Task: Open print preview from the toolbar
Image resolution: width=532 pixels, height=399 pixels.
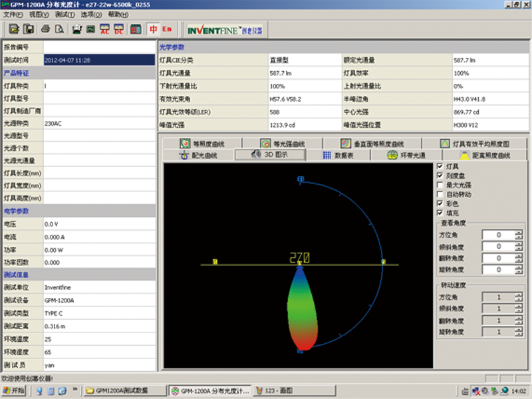Action: tap(59, 29)
